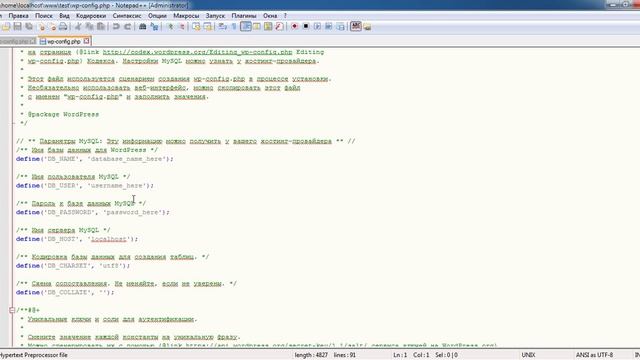Click 'Ln : 1' in status bar
This screenshot has width=640, height=360.
(400, 355)
